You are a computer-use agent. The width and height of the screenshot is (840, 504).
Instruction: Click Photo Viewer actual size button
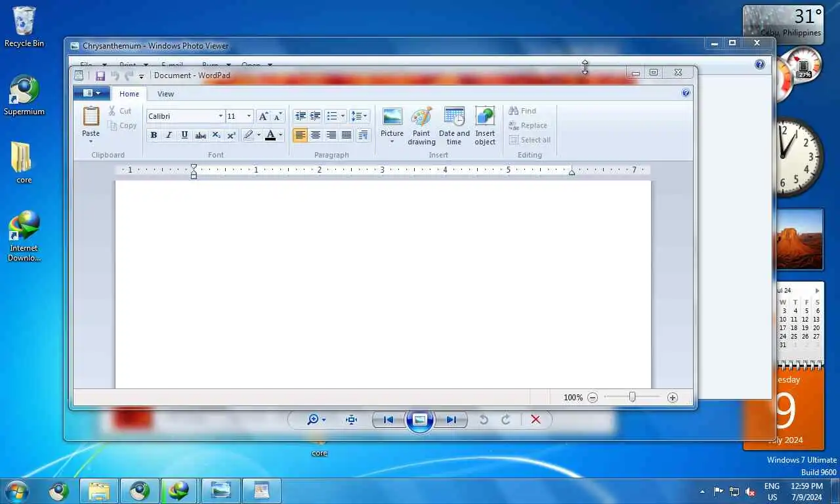(351, 420)
